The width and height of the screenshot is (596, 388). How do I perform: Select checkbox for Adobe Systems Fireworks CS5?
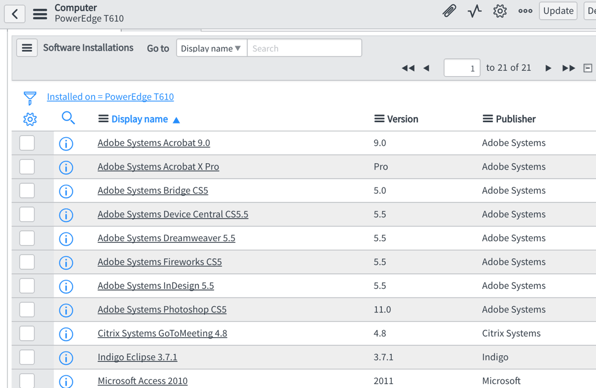[27, 262]
